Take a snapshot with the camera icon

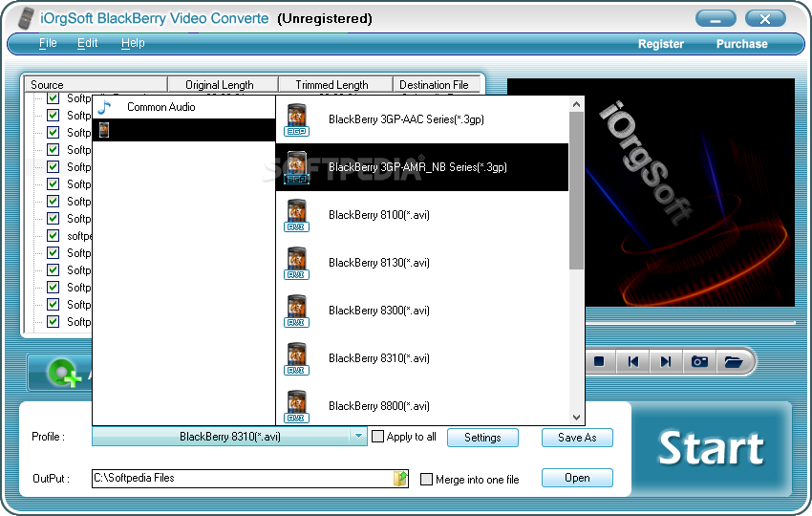click(699, 361)
